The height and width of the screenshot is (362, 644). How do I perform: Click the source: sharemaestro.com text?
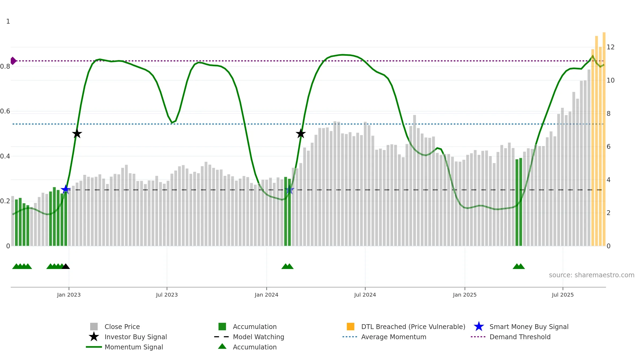point(591,275)
